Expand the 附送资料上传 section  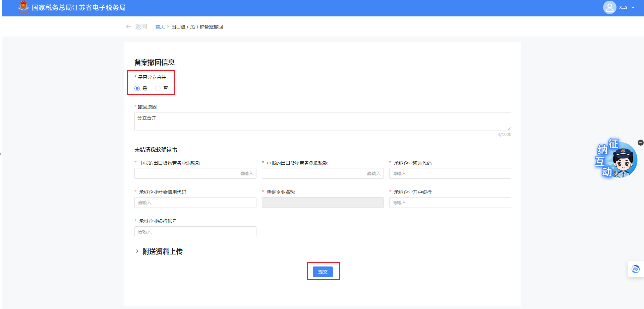pos(137,251)
